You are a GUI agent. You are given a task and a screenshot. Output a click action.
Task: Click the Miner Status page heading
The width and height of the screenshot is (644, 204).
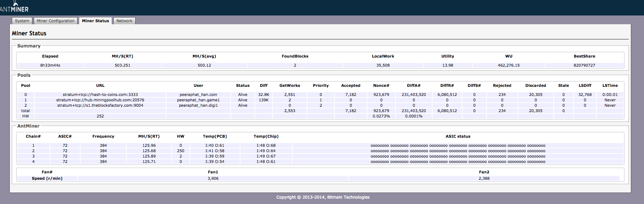coord(29,33)
